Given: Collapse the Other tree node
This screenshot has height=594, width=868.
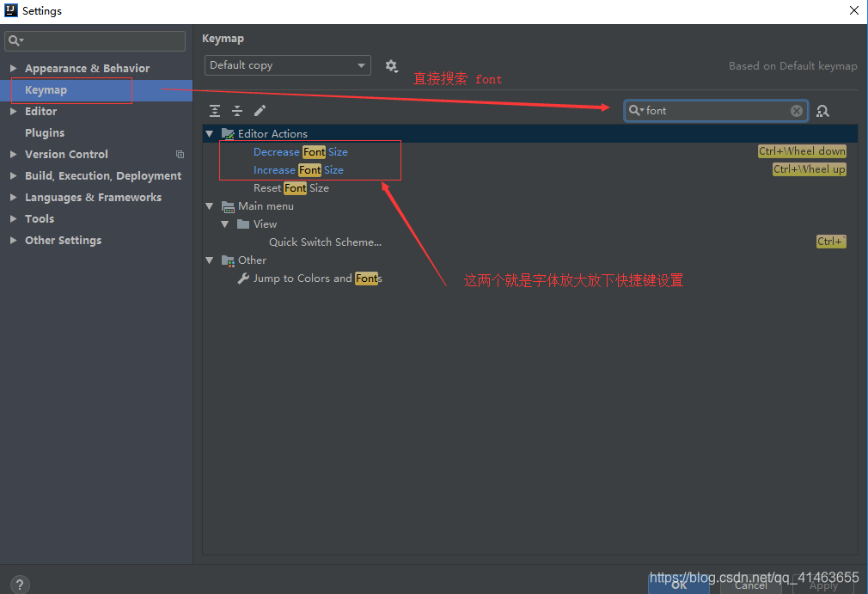Looking at the screenshot, I should click(x=210, y=260).
